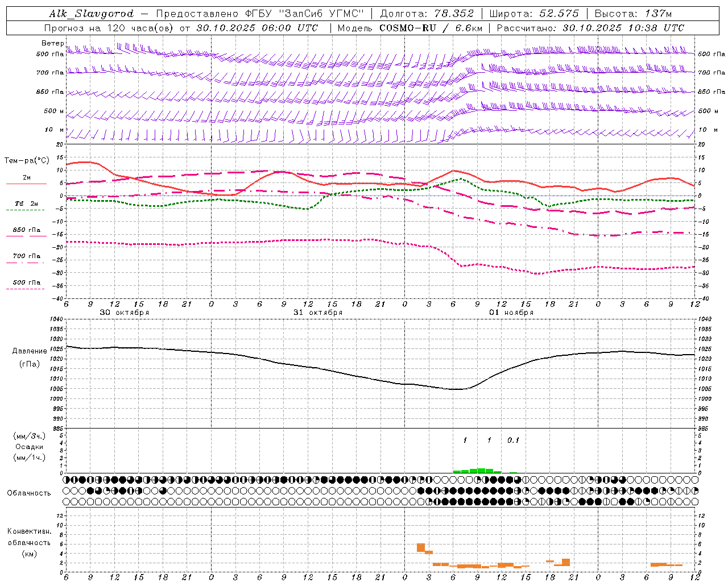Click the '10 м' wind level label at left
Viewport: 728px width, 582px height.
[x=55, y=130]
